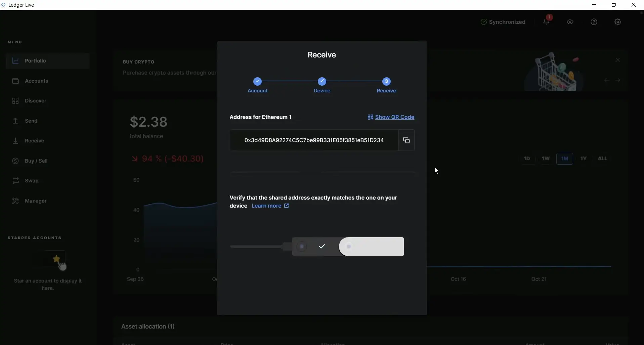Toggle the eye icon to hide balances
644x345 pixels.
[570, 22]
